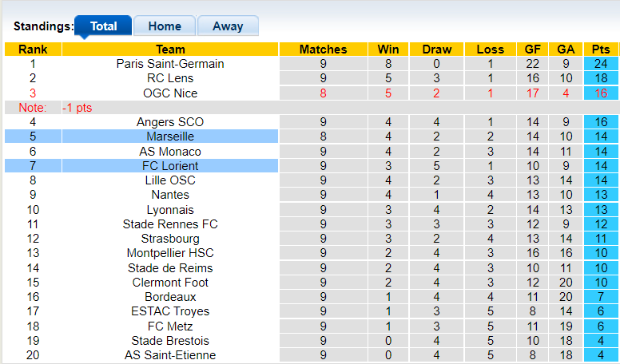Select Stade Rennes FC entry
620x364 pixels.
coord(170,224)
